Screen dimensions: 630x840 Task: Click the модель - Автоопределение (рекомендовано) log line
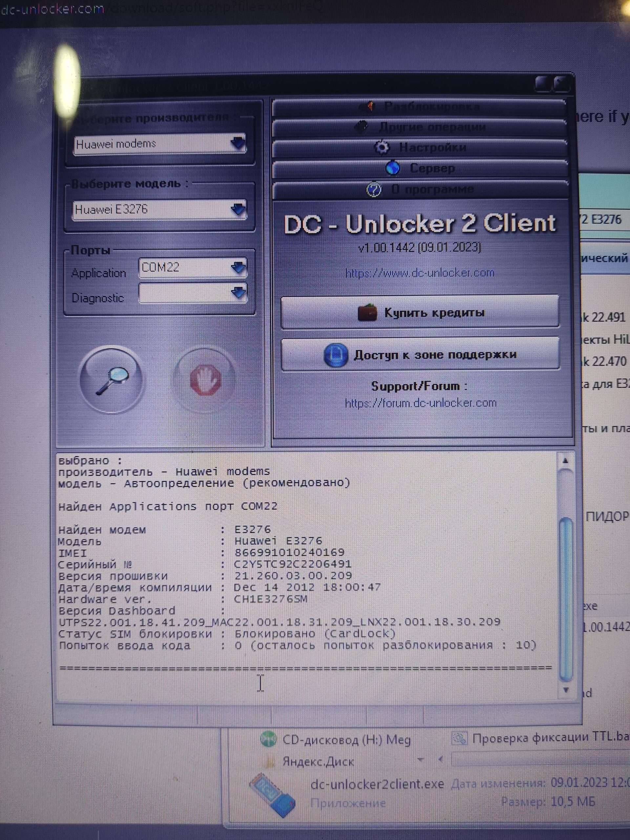[x=204, y=483]
